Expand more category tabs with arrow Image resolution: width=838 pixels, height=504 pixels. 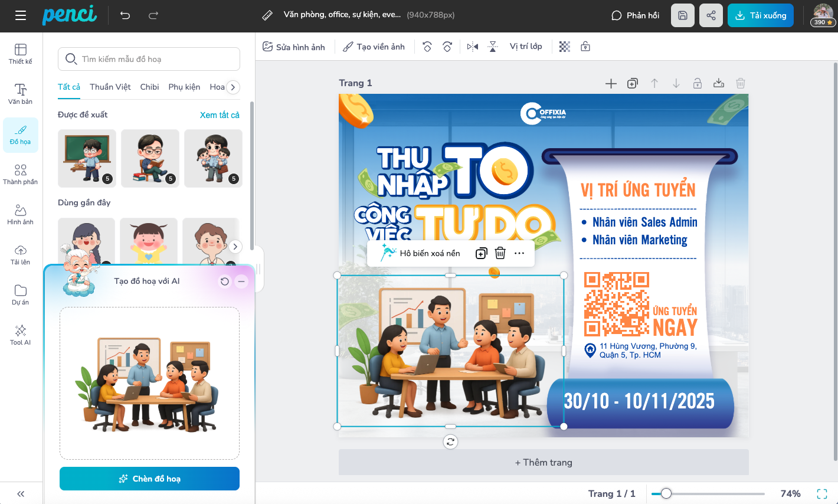(x=233, y=87)
